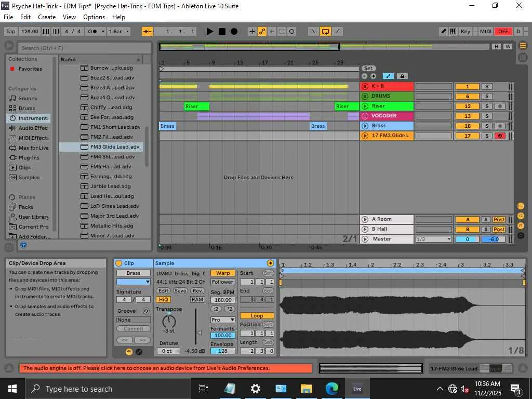The height and width of the screenshot is (399, 532).
Task: Solo the Riser track
Action: click(x=487, y=106)
